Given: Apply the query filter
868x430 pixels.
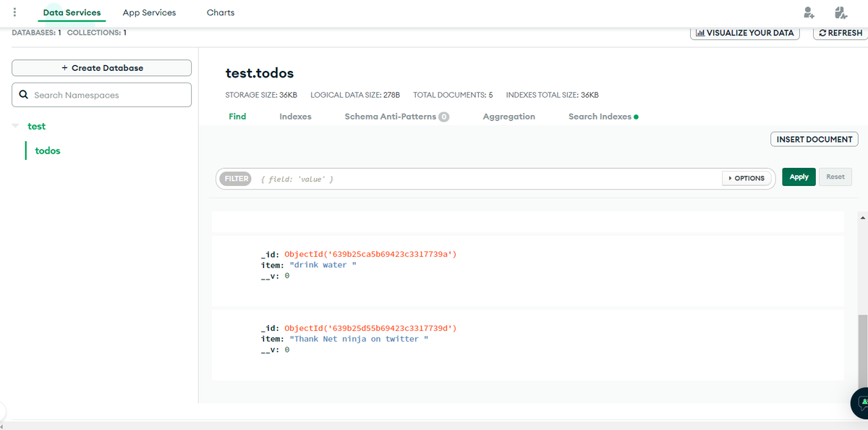Looking at the screenshot, I should [x=799, y=177].
